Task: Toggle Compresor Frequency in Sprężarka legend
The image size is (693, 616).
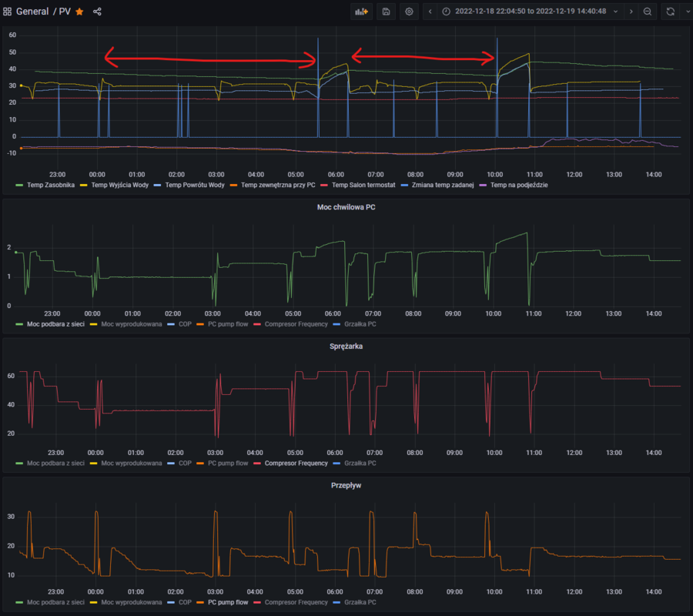Action: click(296, 463)
